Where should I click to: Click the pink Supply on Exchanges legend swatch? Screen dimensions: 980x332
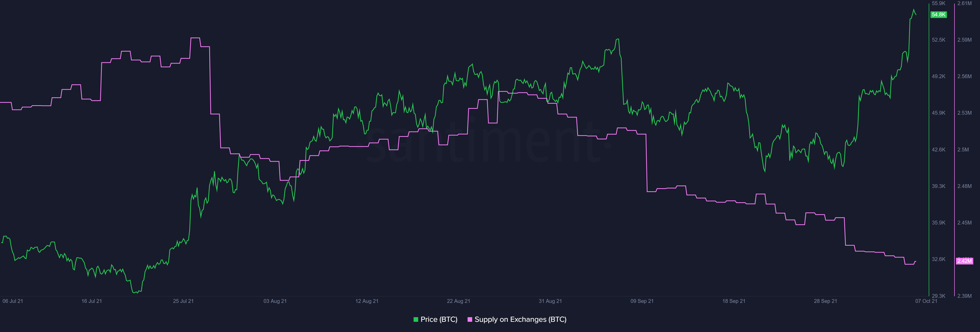[x=470, y=319]
